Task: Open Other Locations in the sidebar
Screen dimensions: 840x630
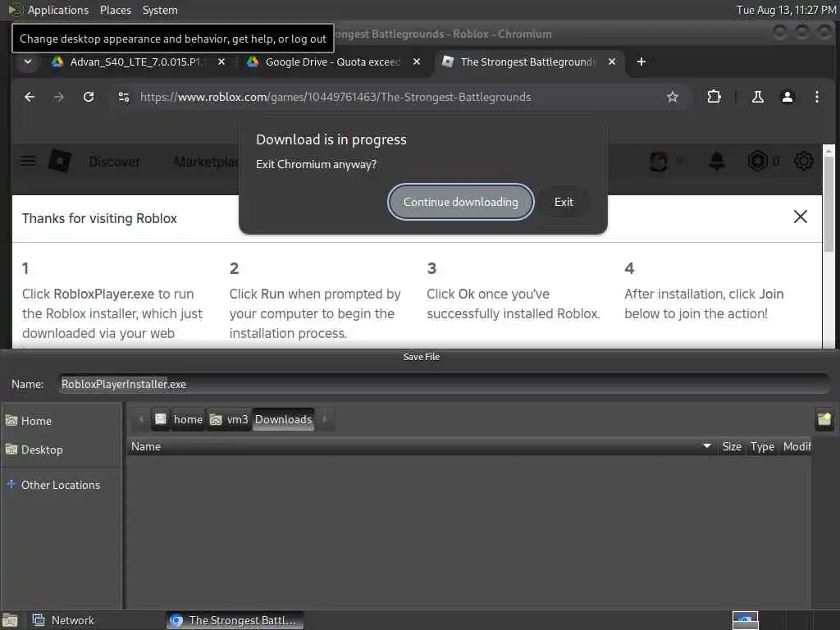Action: click(x=61, y=485)
